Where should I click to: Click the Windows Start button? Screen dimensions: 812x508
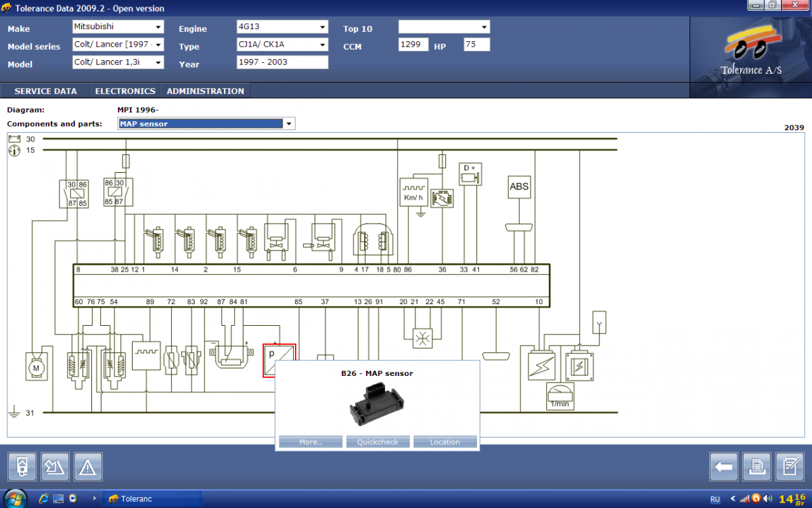15,499
